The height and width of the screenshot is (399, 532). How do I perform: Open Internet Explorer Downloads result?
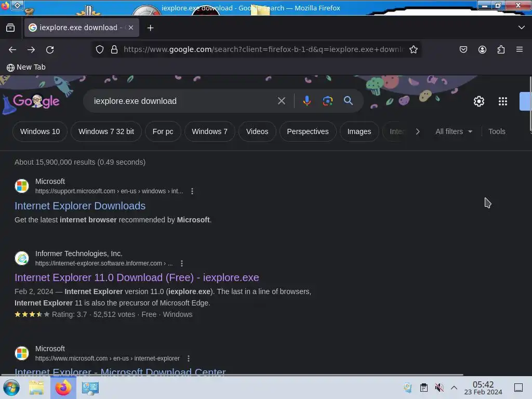[80, 206]
